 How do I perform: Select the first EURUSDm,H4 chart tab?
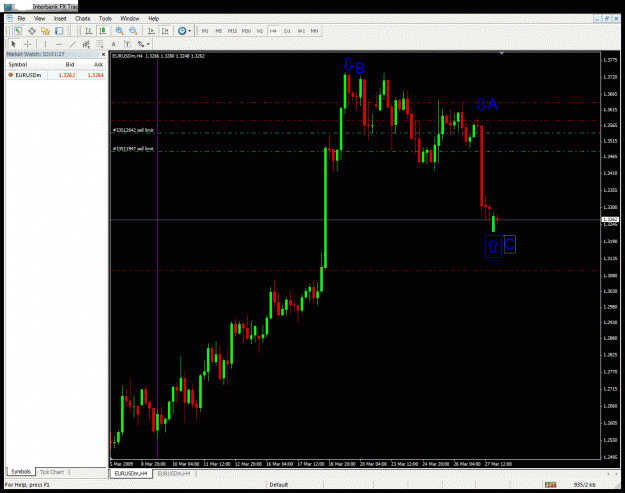point(131,473)
